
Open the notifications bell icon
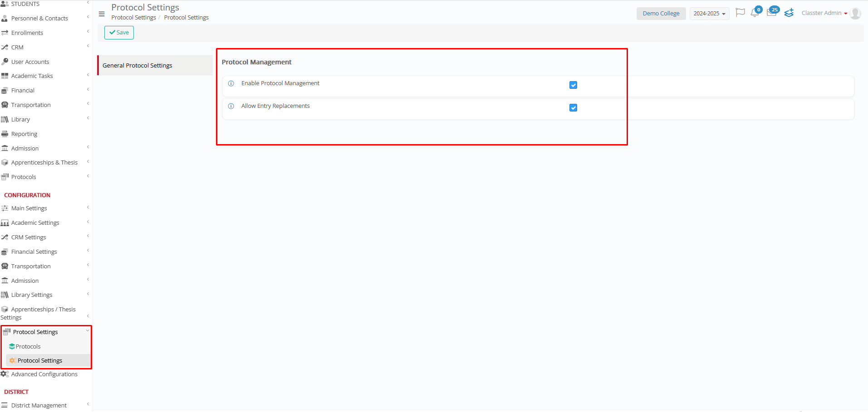click(x=755, y=13)
